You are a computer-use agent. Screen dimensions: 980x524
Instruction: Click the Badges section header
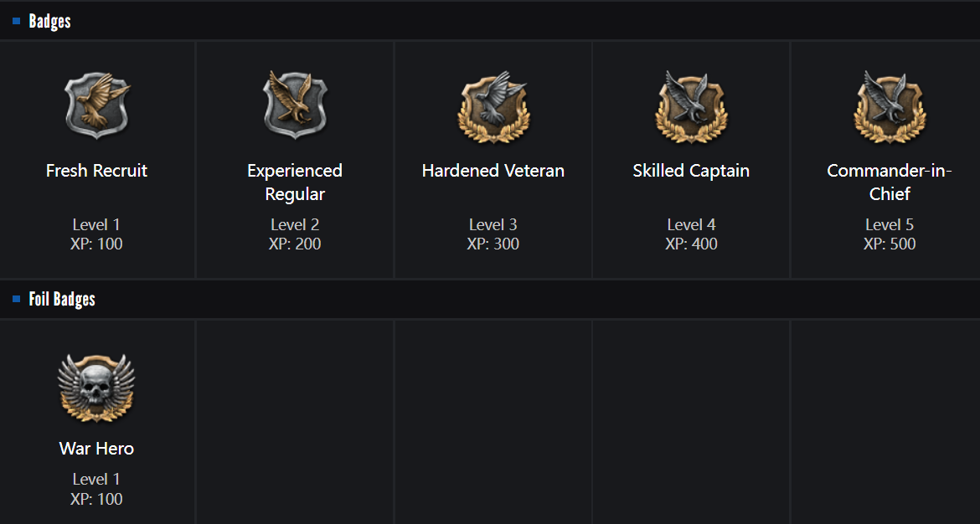point(50,22)
